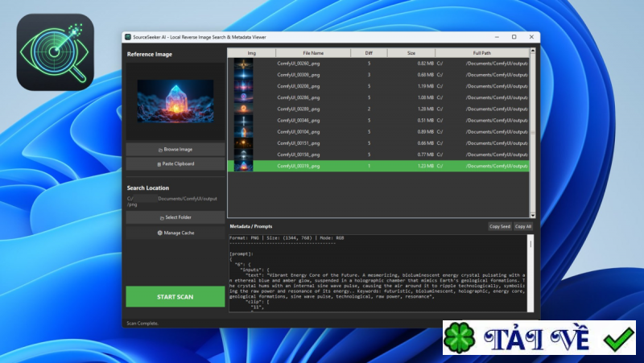Image resolution: width=644 pixels, height=363 pixels.
Task: Choose a search location with Select Folder
Action: 175,217
